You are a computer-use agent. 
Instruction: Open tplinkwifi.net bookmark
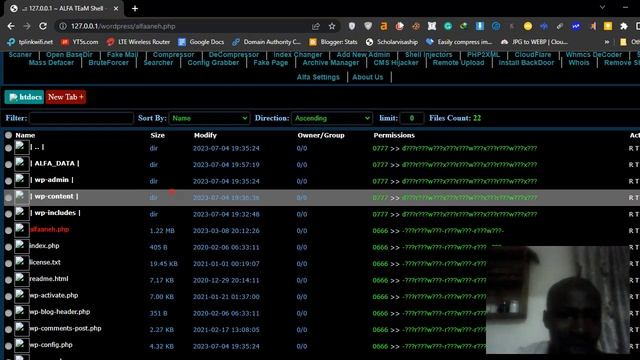tap(30, 42)
